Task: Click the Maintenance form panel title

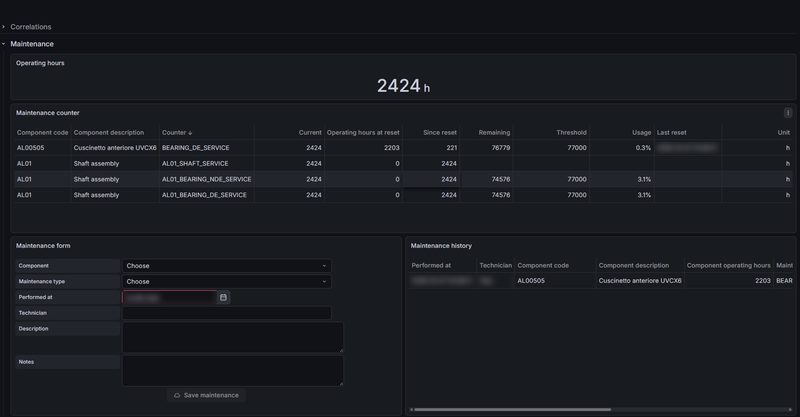Action: click(43, 246)
